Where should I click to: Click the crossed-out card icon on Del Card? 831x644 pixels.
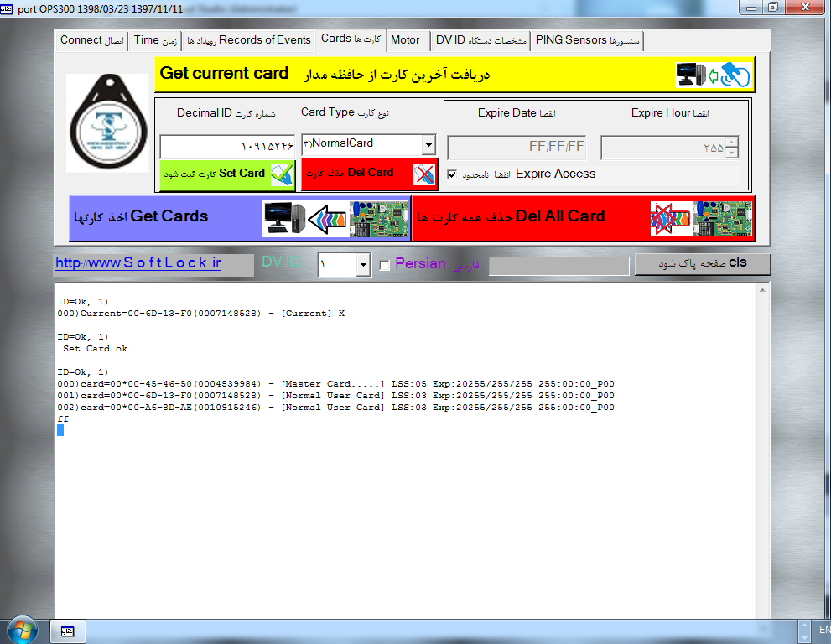point(425,174)
